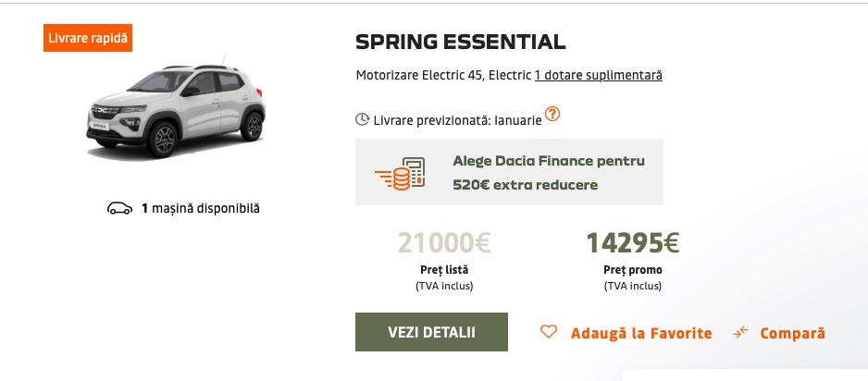
Task: Open the VEZI DETALII button
Action: pyautogui.click(x=431, y=332)
